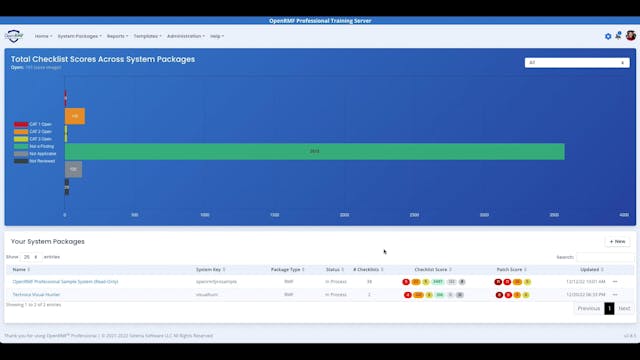Open the Templates menu
Image resolution: width=640 pixels, height=360 pixels.
click(x=147, y=36)
